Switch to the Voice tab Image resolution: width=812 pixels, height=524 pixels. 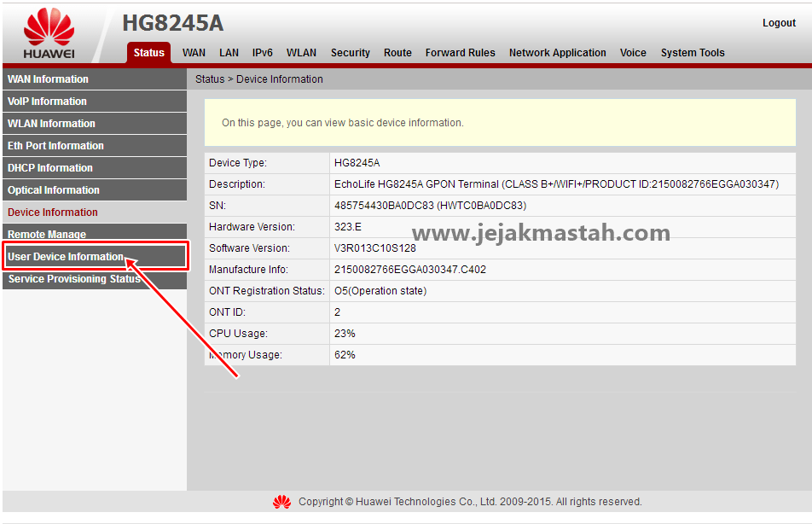point(633,52)
